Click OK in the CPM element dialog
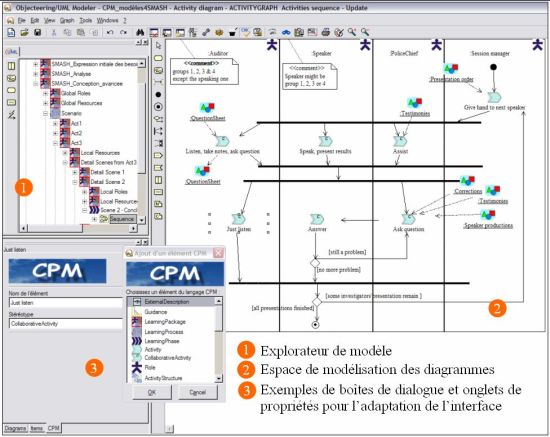This screenshot has width=550, height=437. click(152, 392)
